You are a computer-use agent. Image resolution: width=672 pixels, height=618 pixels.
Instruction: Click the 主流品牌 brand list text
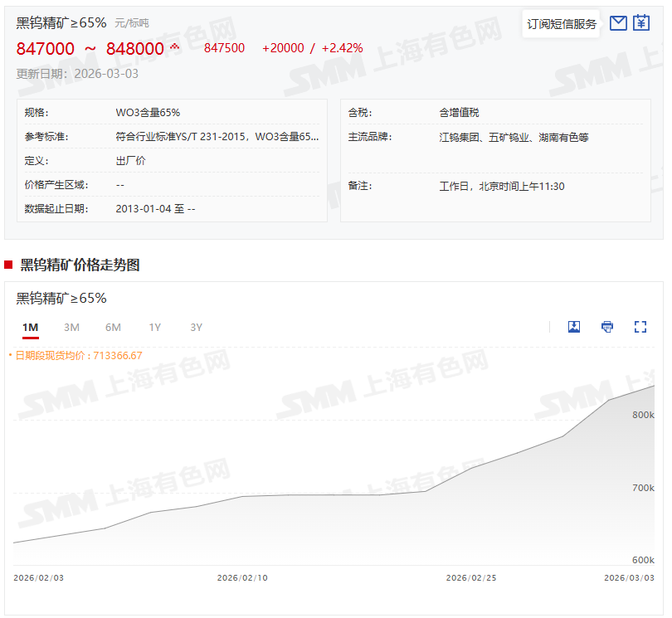pos(514,138)
